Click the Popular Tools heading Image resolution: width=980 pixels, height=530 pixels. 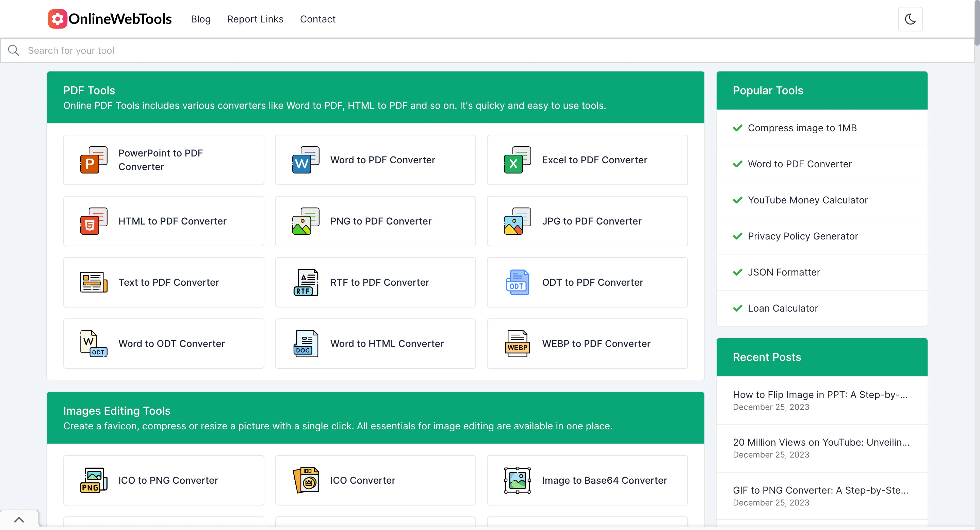coord(768,90)
